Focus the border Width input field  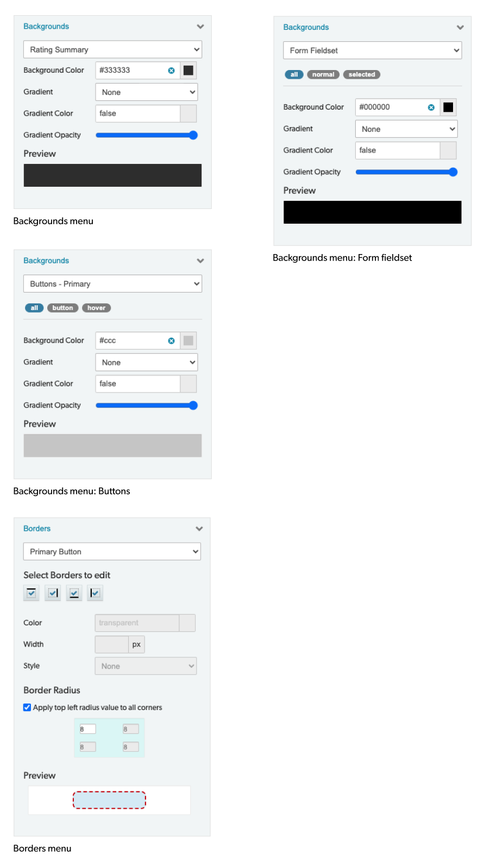pos(112,644)
